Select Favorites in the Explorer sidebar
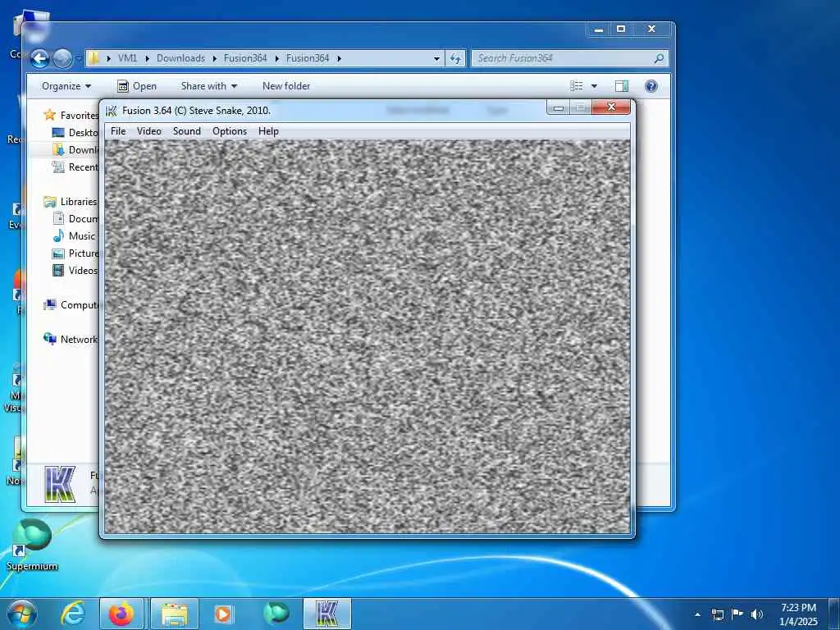Image resolution: width=840 pixels, height=630 pixels. tap(72, 115)
